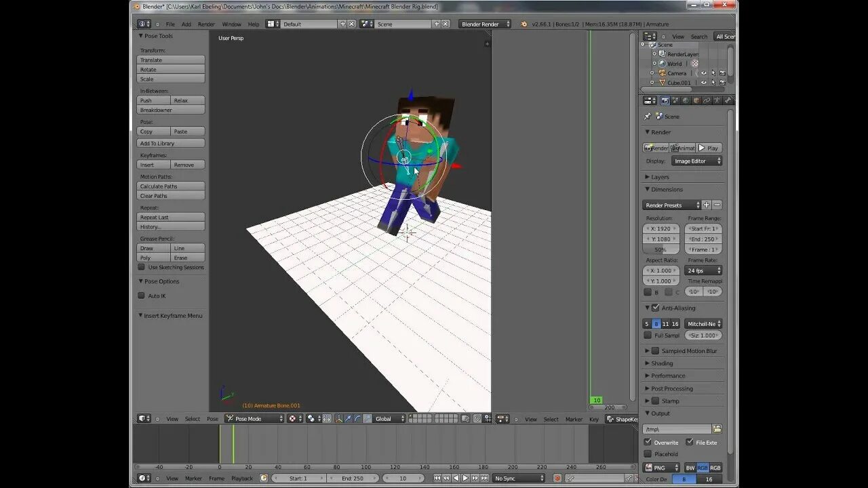
Task: Adjust the 50% resolution scale slider
Action: (x=660, y=249)
